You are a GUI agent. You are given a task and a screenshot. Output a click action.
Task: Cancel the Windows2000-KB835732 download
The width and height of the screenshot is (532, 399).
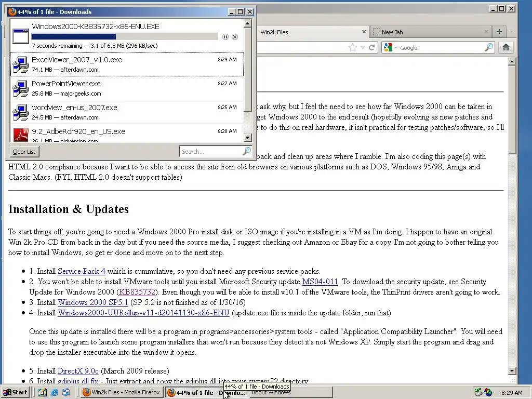(235, 37)
